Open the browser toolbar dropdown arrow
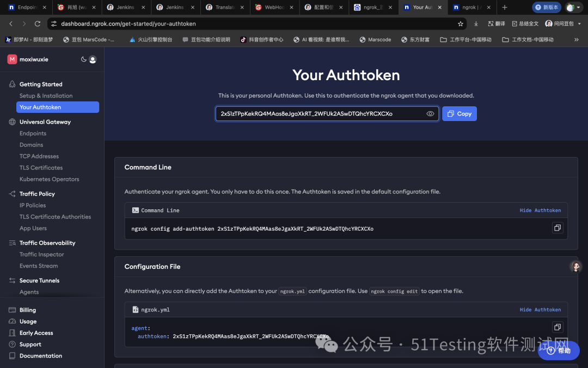 pyautogui.click(x=579, y=23)
